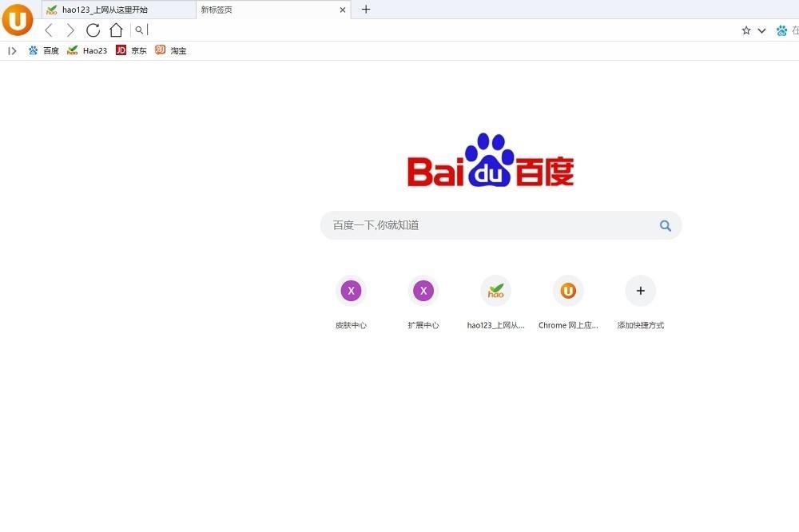Image resolution: width=799 pixels, height=532 pixels.
Task: Open the UC browser logo menu
Action: 18,20
